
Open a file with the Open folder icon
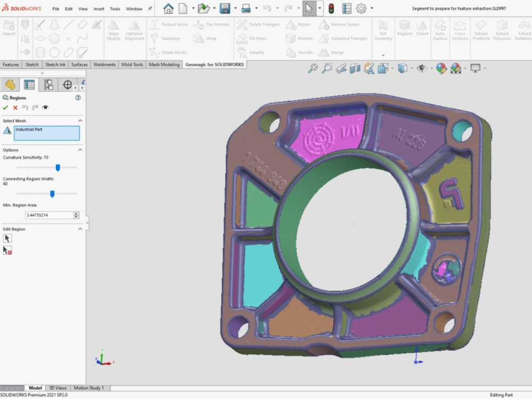point(204,9)
